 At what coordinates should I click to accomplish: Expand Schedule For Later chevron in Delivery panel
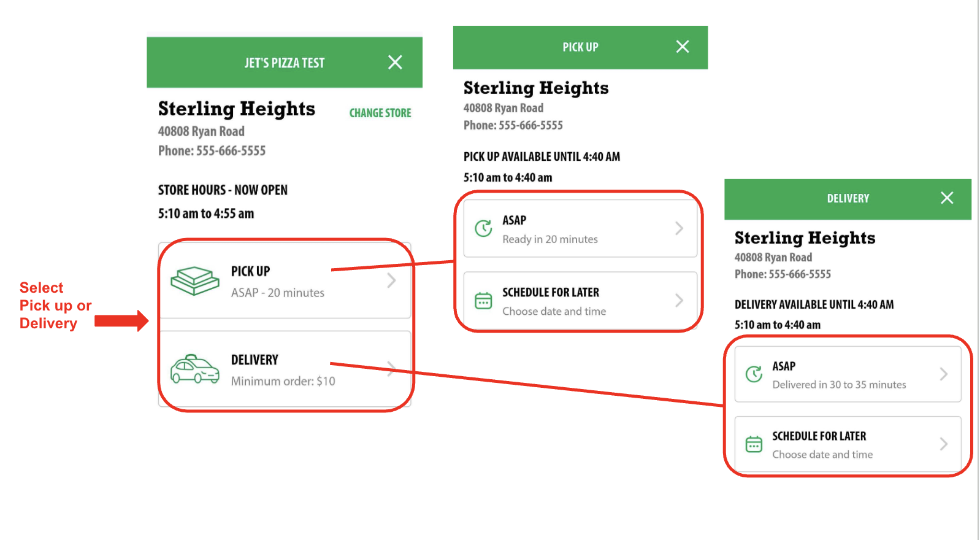tap(943, 444)
